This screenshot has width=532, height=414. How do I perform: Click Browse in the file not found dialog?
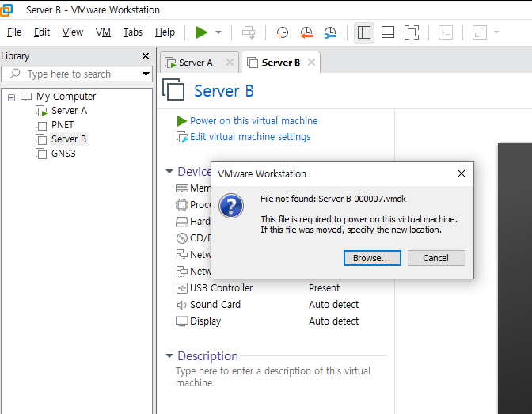pos(372,258)
